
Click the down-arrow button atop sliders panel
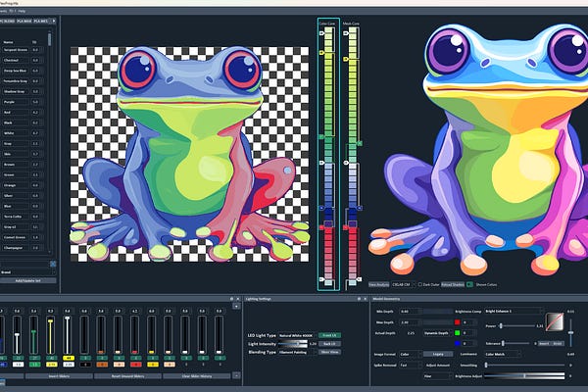[x=236, y=307]
